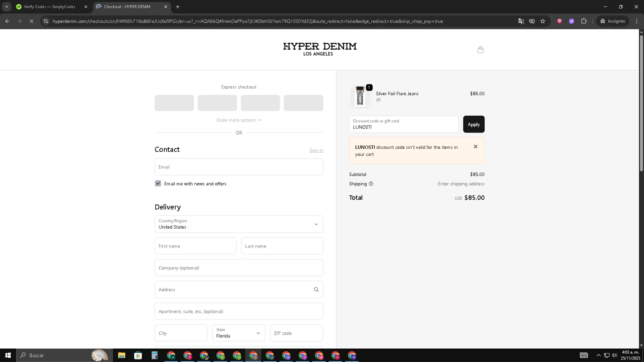Go back to the previous page
Screen dimensions: 644x362
pyautogui.click(x=7, y=21)
